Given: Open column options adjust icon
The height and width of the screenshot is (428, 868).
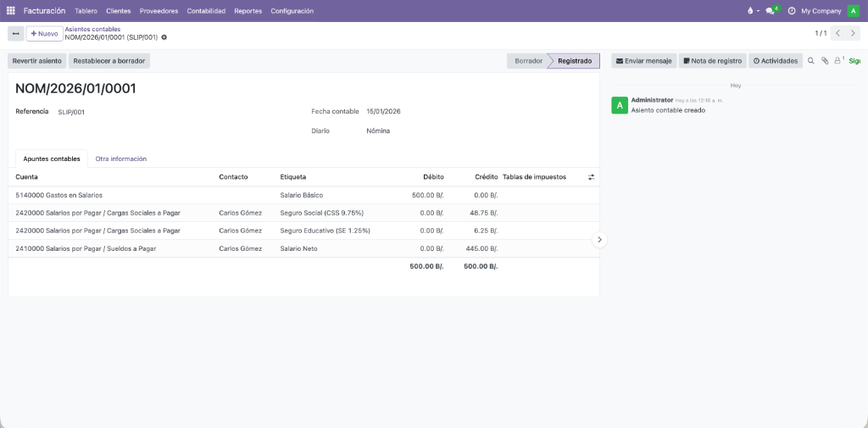Looking at the screenshot, I should tap(591, 177).
